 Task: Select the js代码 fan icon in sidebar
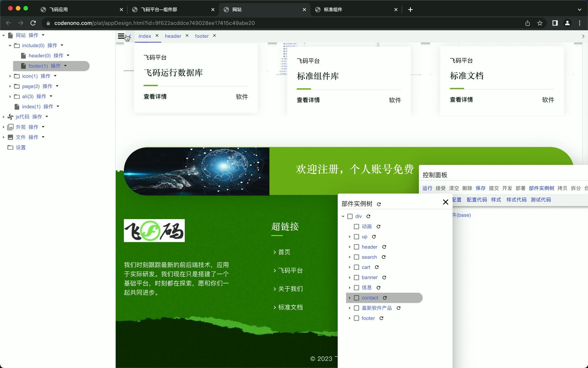tap(10, 117)
